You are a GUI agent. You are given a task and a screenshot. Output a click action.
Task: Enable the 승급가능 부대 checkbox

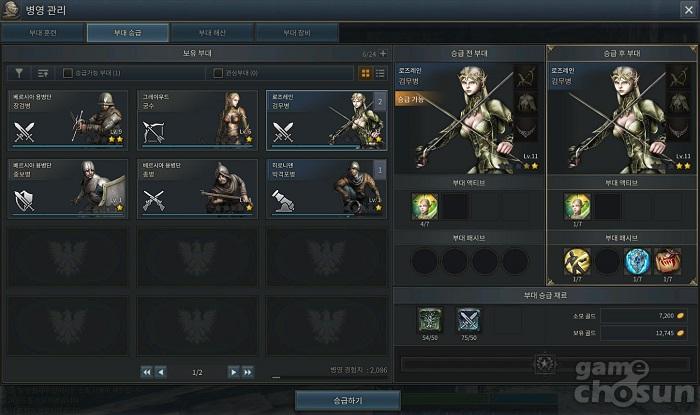click(x=68, y=73)
